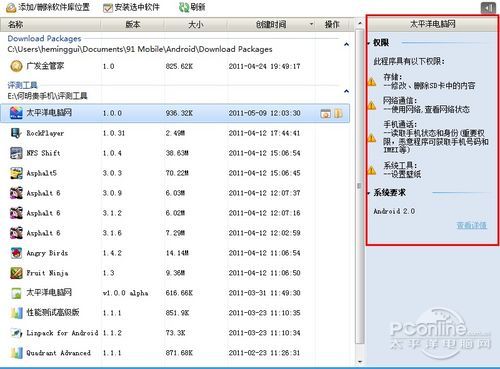Click install icon on selected 太平洋电脑网 row
Image resolution: width=500 pixels, height=369 pixels.
point(325,113)
